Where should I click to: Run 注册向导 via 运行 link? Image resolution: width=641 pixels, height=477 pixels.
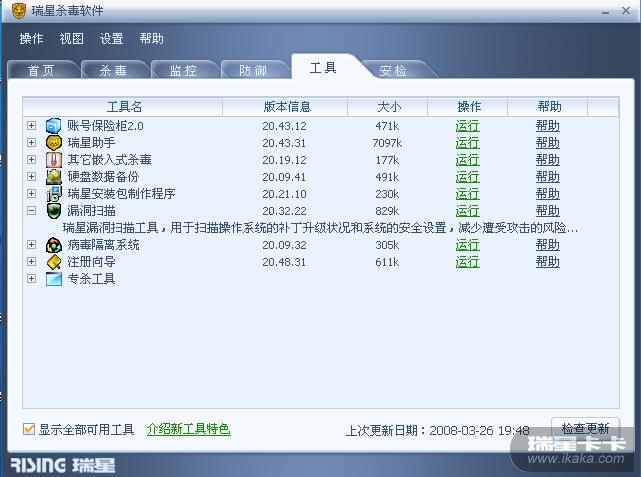tap(467, 262)
